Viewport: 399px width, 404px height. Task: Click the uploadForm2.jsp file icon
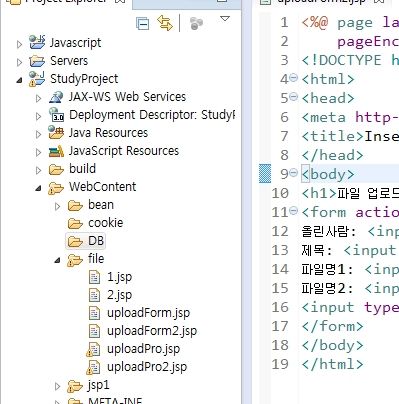click(x=94, y=331)
